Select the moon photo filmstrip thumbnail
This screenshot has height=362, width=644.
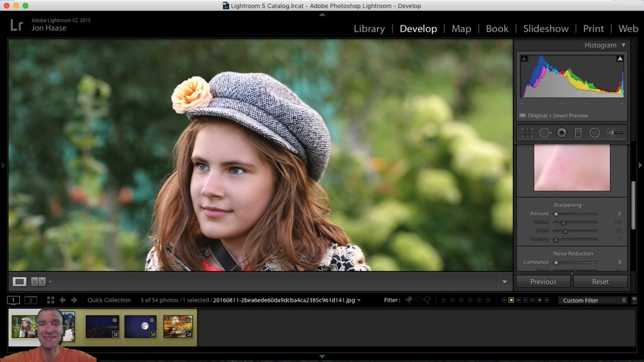pos(140,326)
